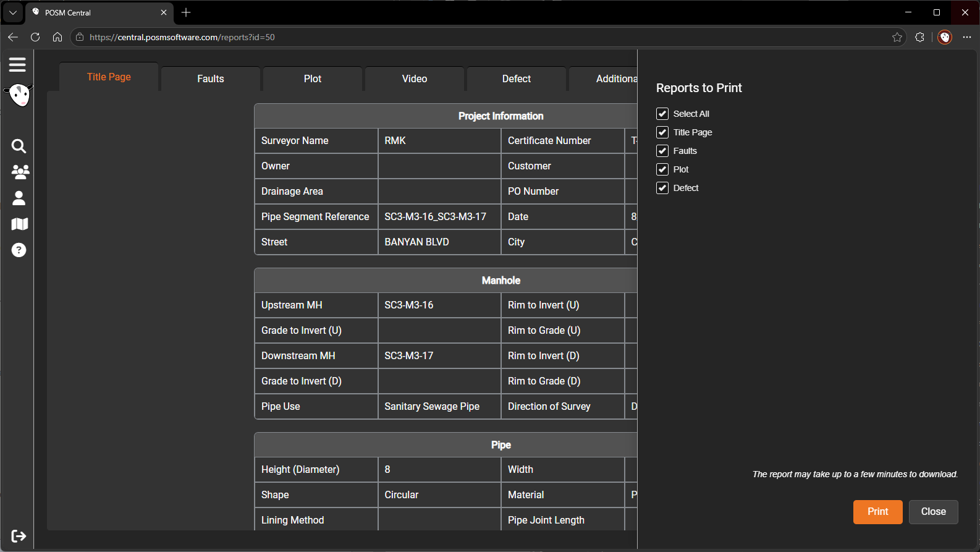Open browser settings ellipsis menu

pyautogui.click(x=967, y=37)
